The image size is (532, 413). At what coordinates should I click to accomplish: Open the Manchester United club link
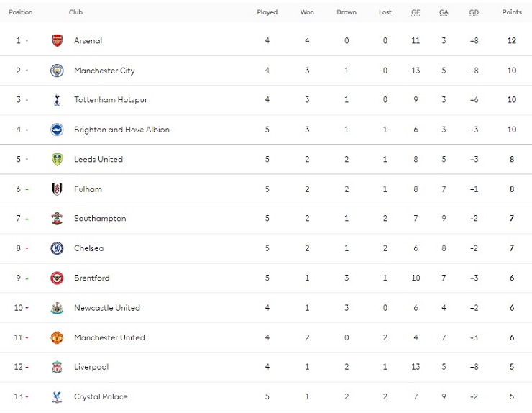[109, 337]
